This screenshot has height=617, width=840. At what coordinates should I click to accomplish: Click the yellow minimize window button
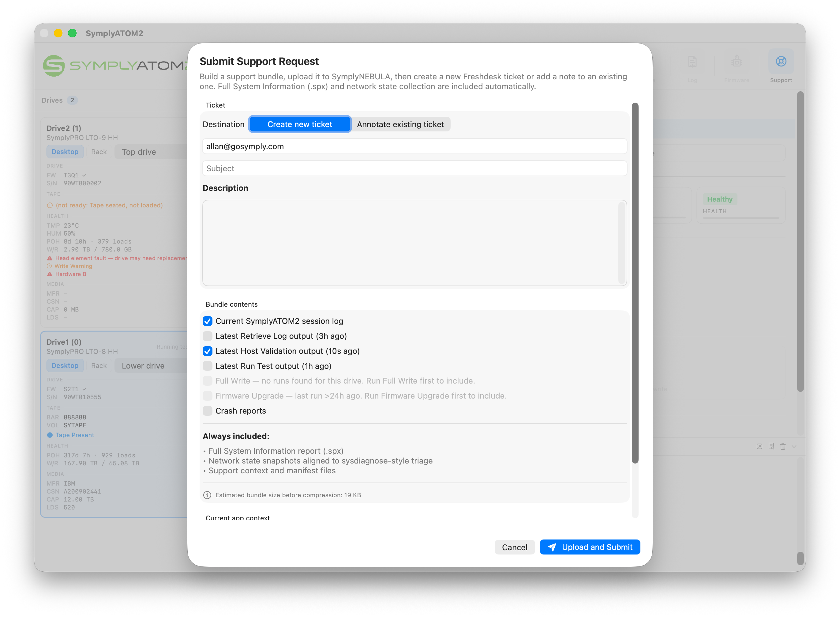coord(58,33)
